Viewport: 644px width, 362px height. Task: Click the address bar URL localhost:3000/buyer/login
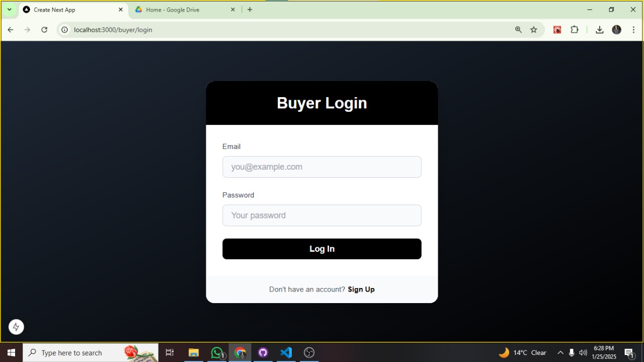113,30
